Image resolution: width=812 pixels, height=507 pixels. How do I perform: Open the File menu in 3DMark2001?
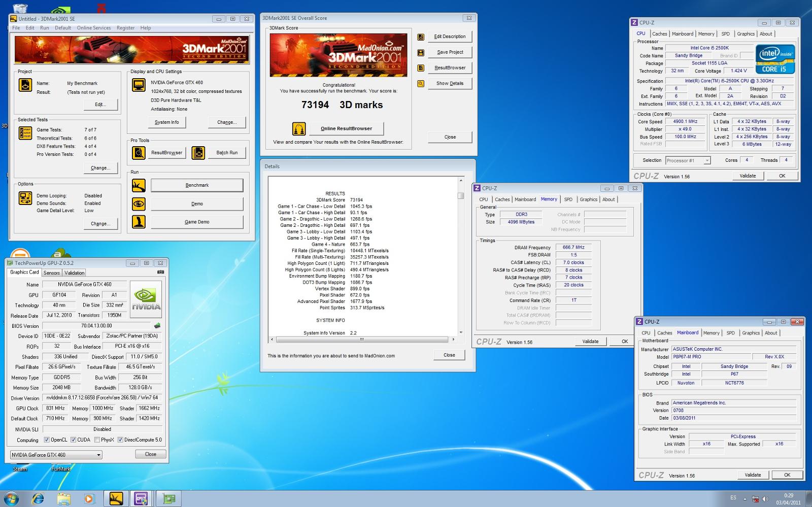coord(16,28)
